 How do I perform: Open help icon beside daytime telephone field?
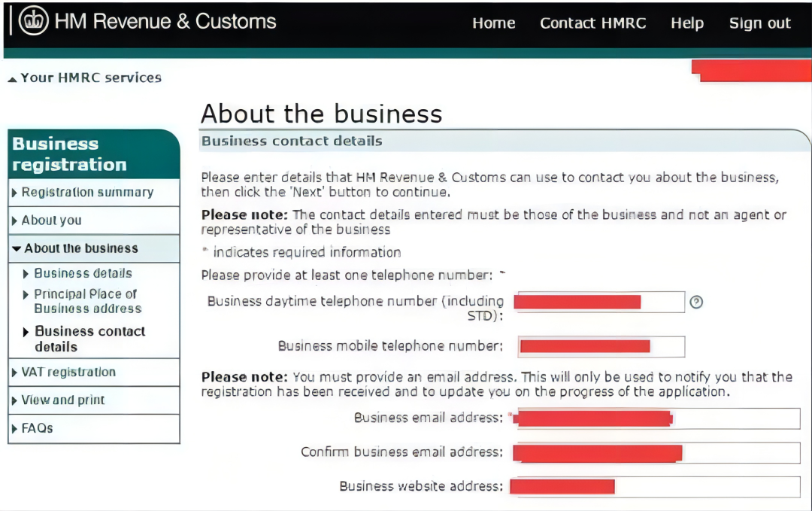point(696,302)
